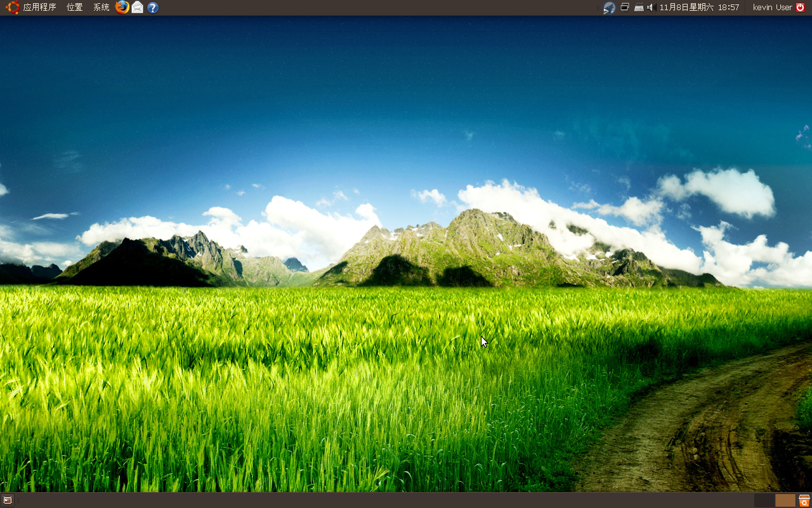Open the 位置 (Places) menu
The image size is (812, 508).
[x=75, y=8]
